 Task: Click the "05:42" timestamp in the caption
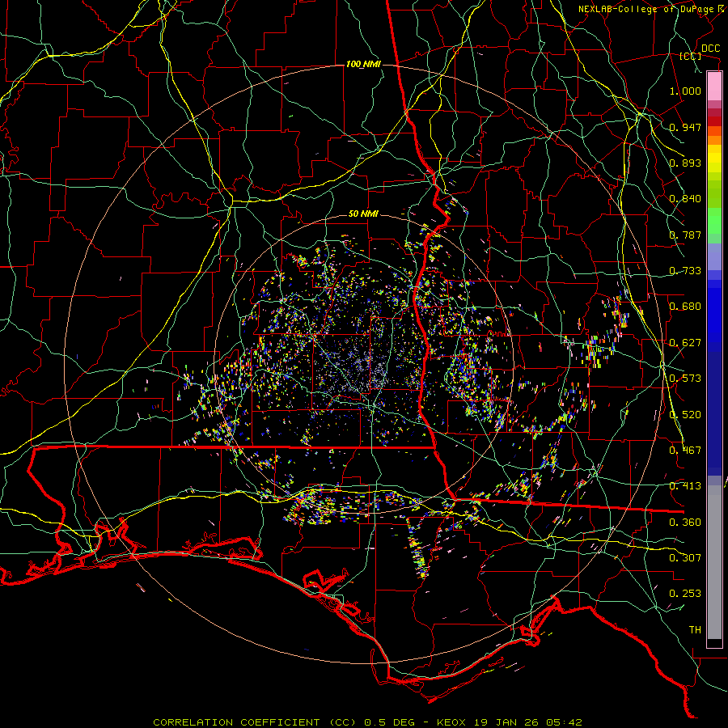tap(565, 722)
